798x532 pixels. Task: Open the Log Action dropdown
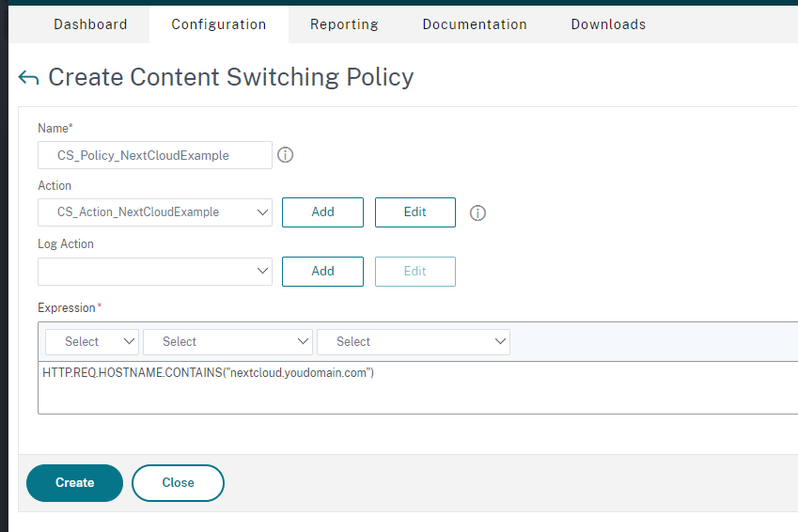pyautogui.click(x=155, y=272)
